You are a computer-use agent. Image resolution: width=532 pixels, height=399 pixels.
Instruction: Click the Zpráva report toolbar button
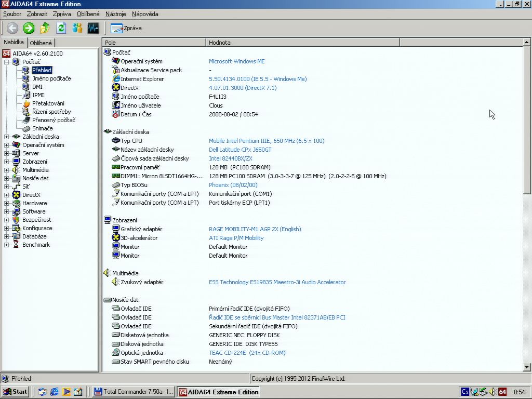[x=126, y=28]
